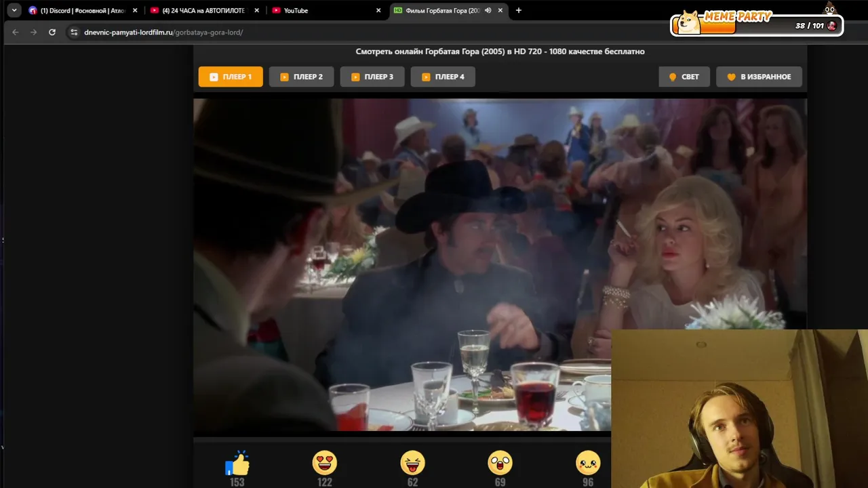The height and width of the screenshot is (488, 868).
Task: Click the Meme Party 38 / 101 counter
Action: click(809, 26)
